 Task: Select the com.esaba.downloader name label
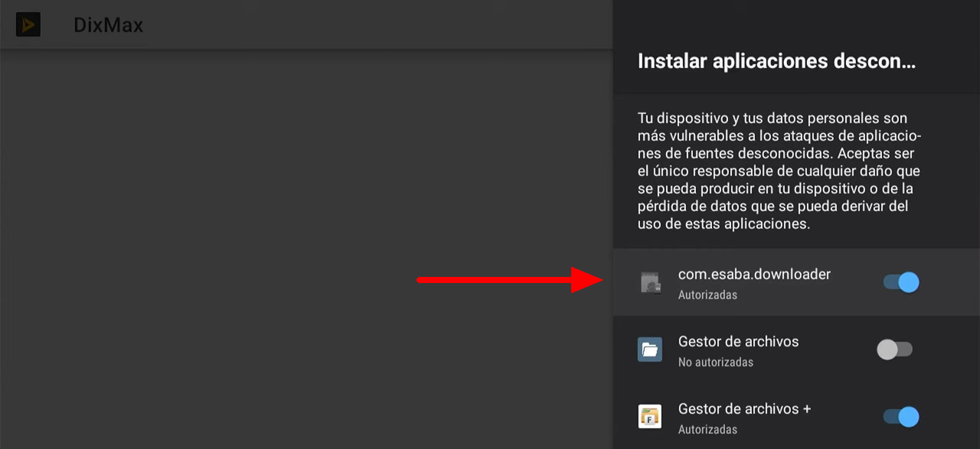click(754, 274)
